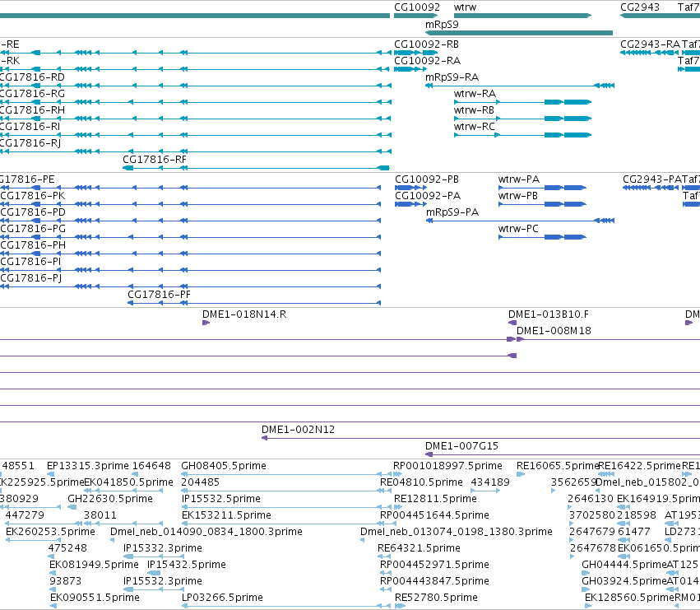Screen dimensions: 700x610
Task: Open EST label RP001018997.5prime
Action: click(x=447, y=466)
